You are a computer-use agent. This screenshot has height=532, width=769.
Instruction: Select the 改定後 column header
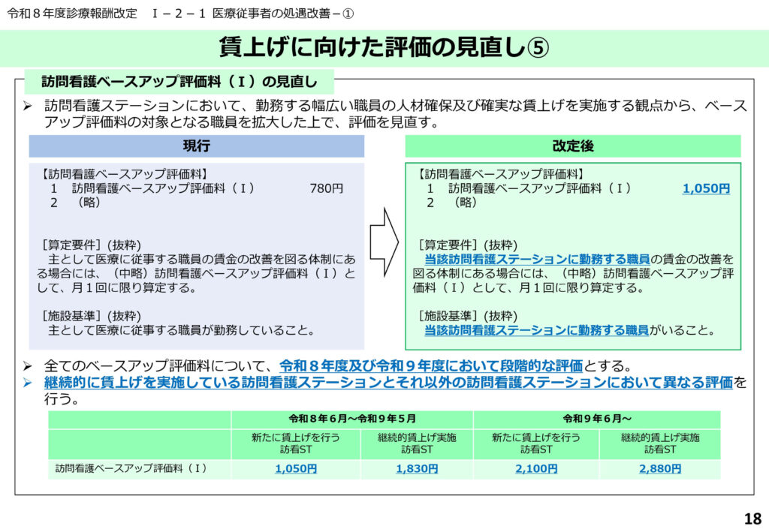[x=573, y=146]
